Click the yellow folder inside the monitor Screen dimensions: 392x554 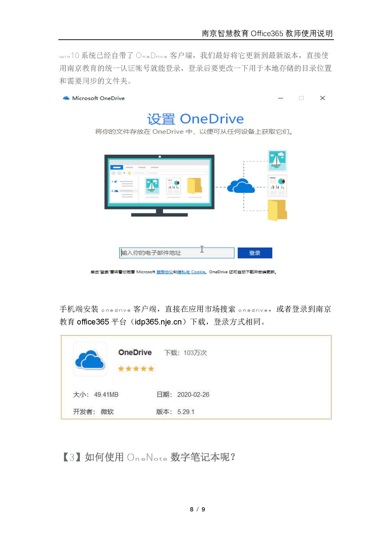point(195,186)
